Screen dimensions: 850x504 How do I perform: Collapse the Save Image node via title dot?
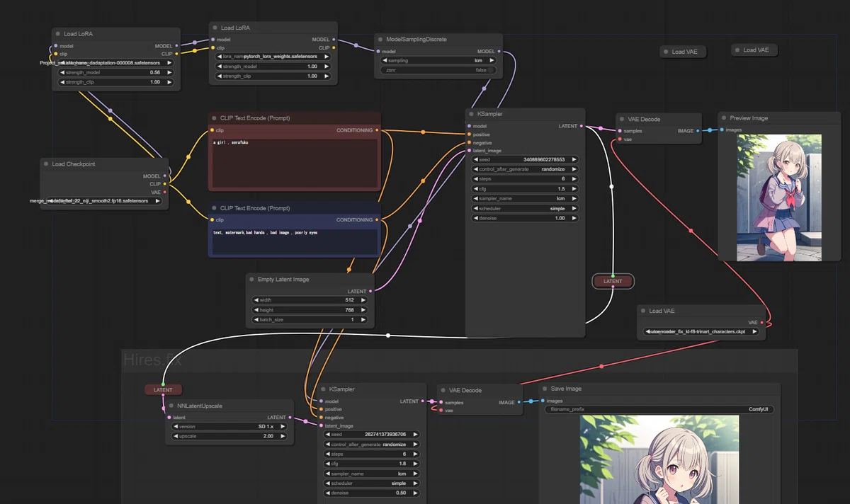pyautogui.click(x=545, y=389)
